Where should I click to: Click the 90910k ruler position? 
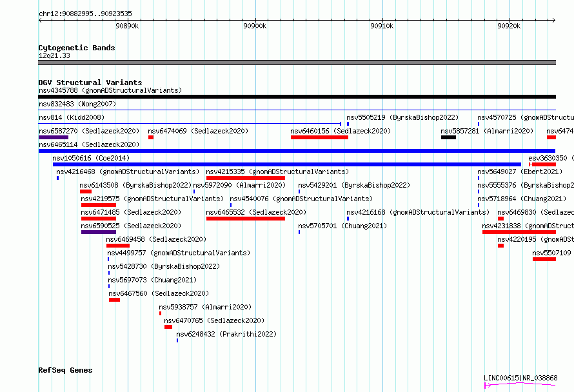(x=382, y=26)
